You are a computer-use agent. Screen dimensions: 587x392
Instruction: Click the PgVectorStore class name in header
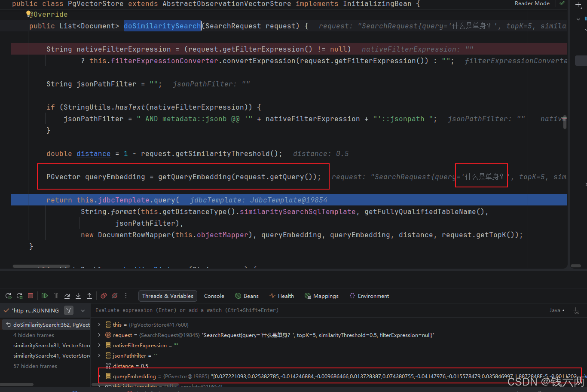point(95,3)
